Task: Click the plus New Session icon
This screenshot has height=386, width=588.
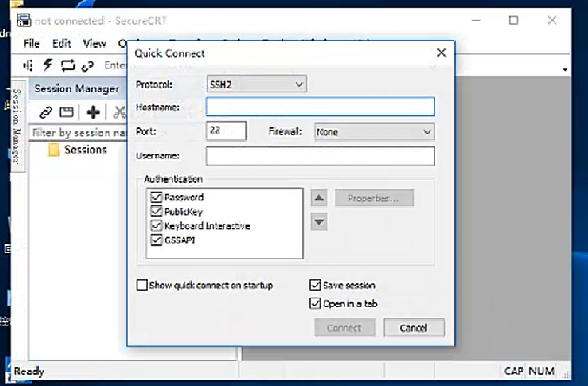Action: click(93, 112)
